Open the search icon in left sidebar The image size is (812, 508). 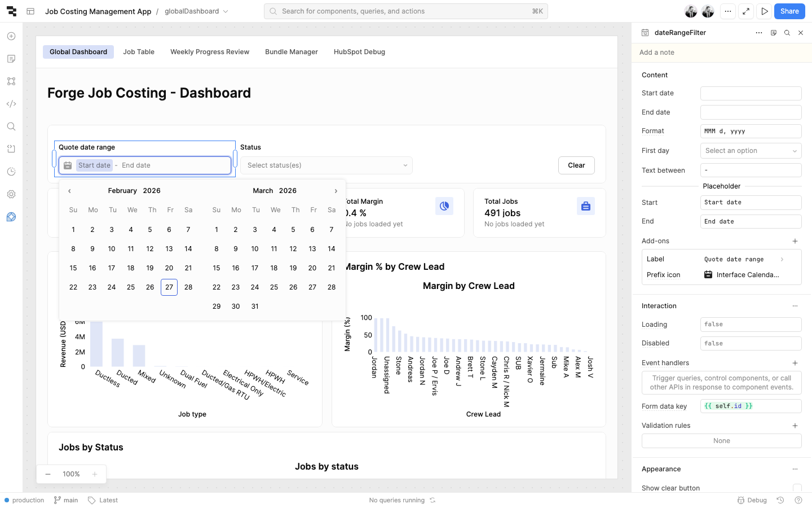[x=11, y=126]
